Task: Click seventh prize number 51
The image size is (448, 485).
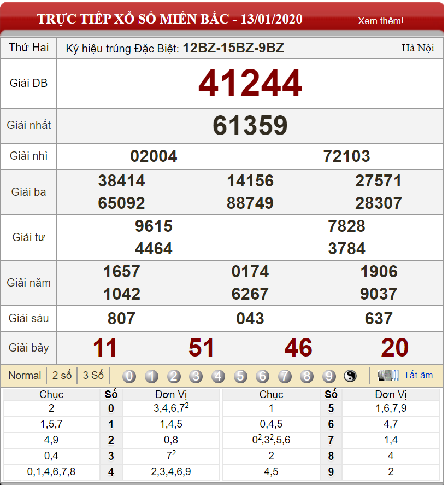Action: (x=202, y=348)
